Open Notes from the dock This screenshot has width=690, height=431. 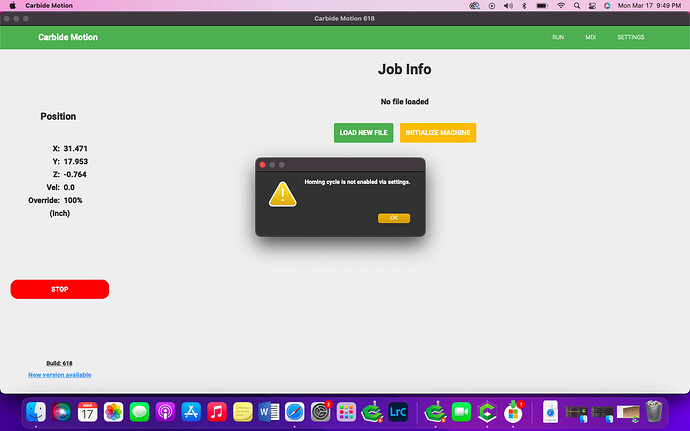pos(243,412)
